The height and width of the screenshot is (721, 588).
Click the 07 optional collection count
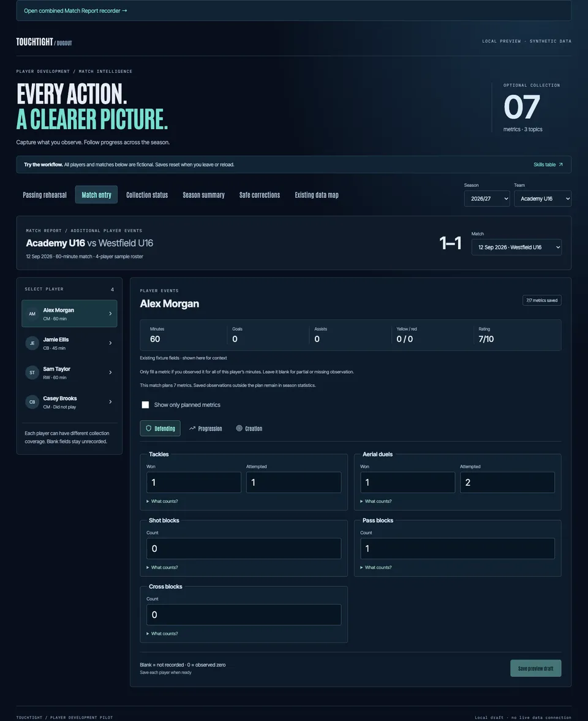point(522,107)
